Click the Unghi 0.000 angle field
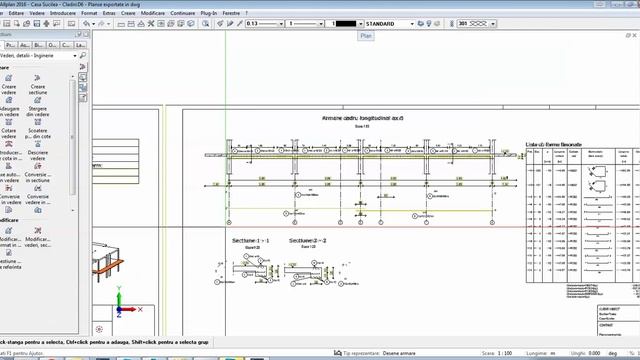This screenshot has height=360, width=640. 594,353
